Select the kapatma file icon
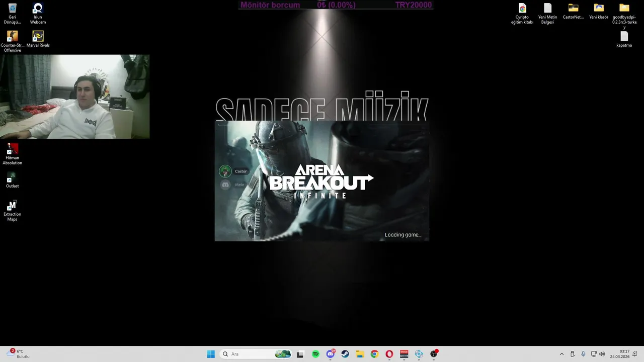 [x=624, y=40]
